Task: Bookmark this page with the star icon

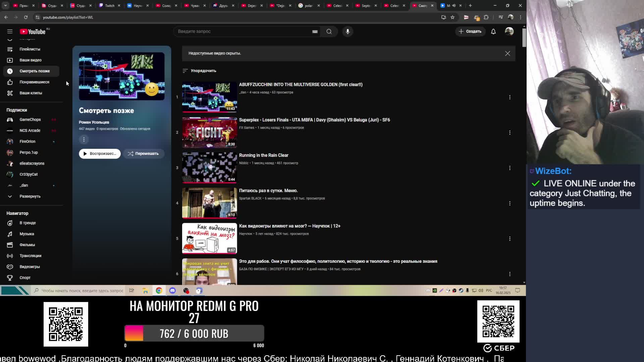Action: pos(452,17)
